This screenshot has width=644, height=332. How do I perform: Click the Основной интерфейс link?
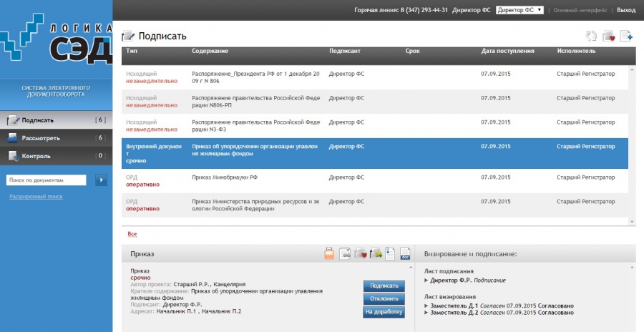580,10
